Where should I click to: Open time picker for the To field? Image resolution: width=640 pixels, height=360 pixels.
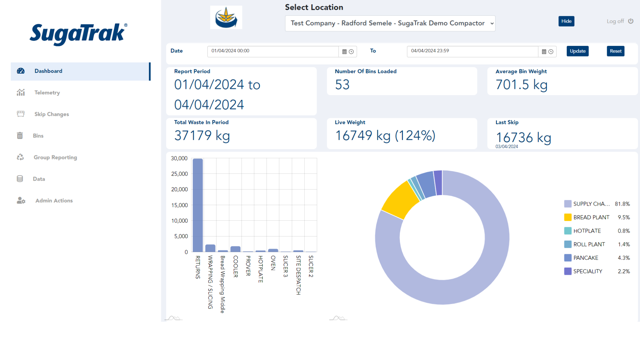pyautogui.click(x=551, y=51)
